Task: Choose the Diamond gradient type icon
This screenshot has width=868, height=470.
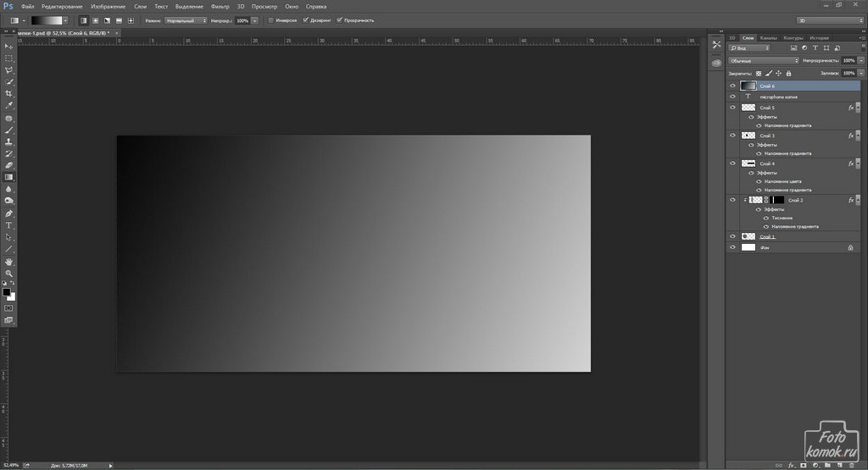Action: coord(131,20)
